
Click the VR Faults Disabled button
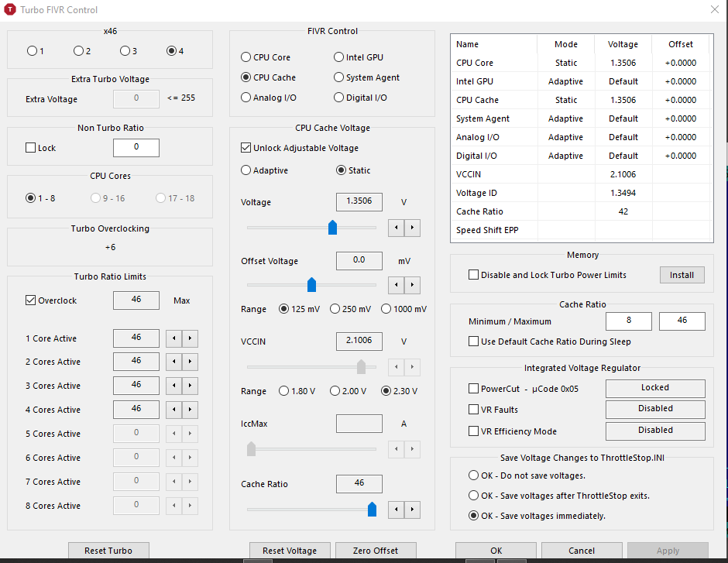655,409
